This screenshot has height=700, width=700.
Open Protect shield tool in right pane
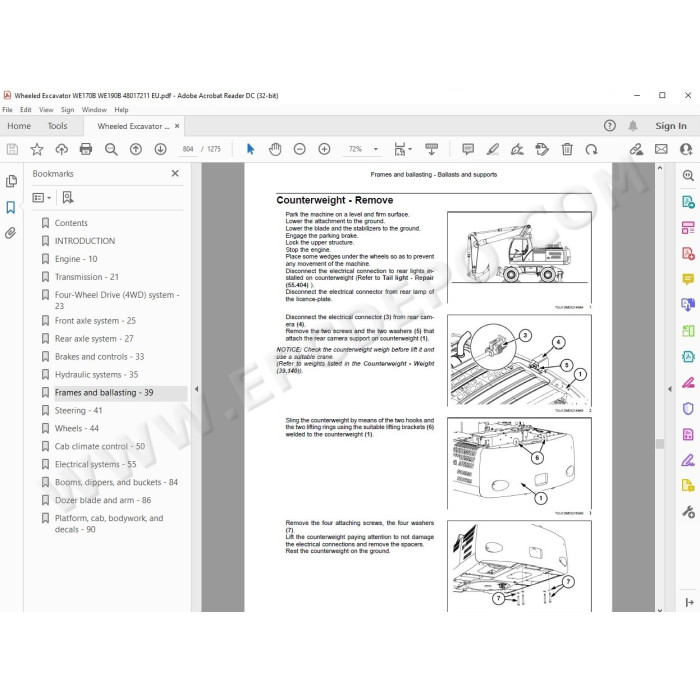(x=688, y=408)
